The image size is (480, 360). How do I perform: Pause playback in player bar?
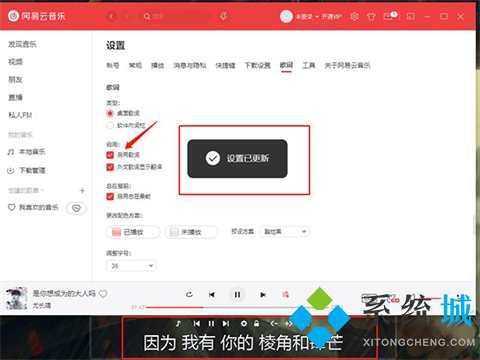pyautogui.click(x=237, y=295)
